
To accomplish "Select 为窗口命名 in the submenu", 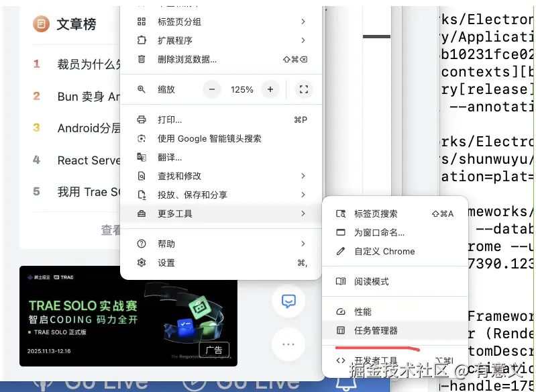I will click(395, 233).
